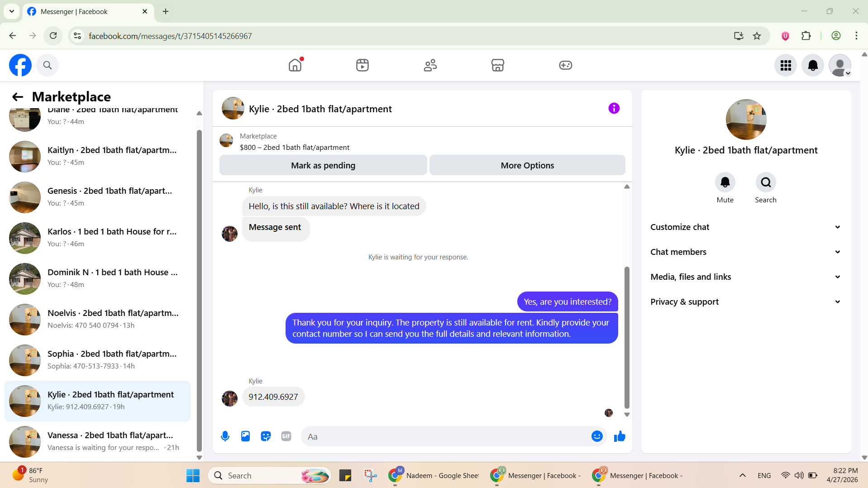Open the uBlock shield extension icon

point(785,36)
